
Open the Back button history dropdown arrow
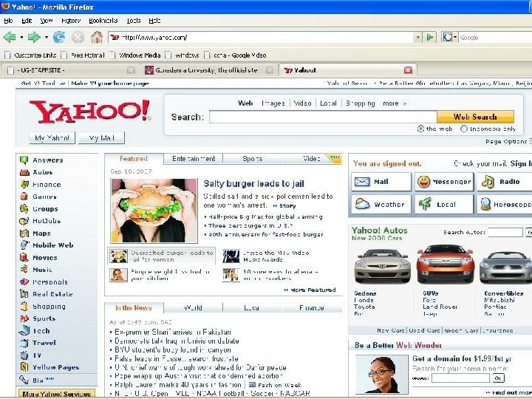21,37
